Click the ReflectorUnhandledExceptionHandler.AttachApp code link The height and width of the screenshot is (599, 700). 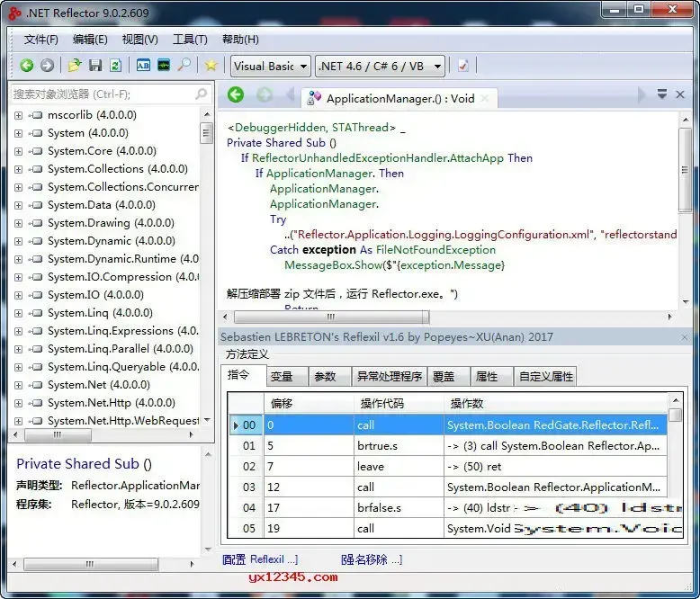(378, 158)
